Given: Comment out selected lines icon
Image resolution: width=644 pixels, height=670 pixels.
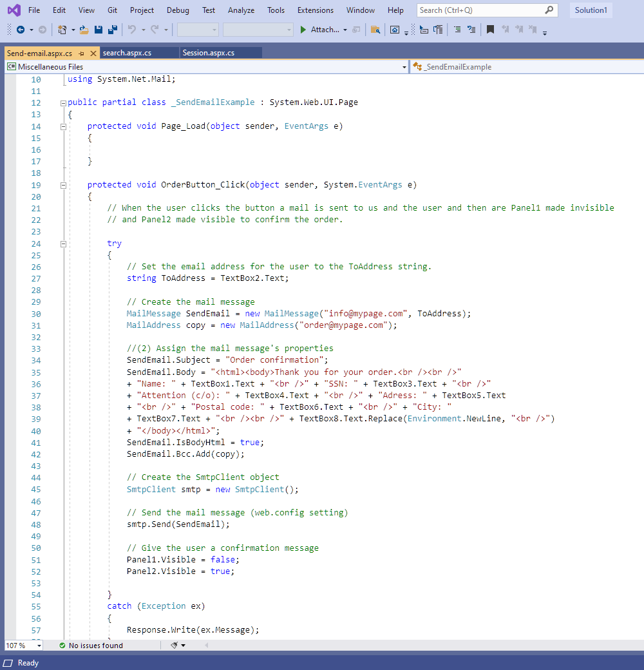Looking at the screenshot, I should [x=457, y=30].
